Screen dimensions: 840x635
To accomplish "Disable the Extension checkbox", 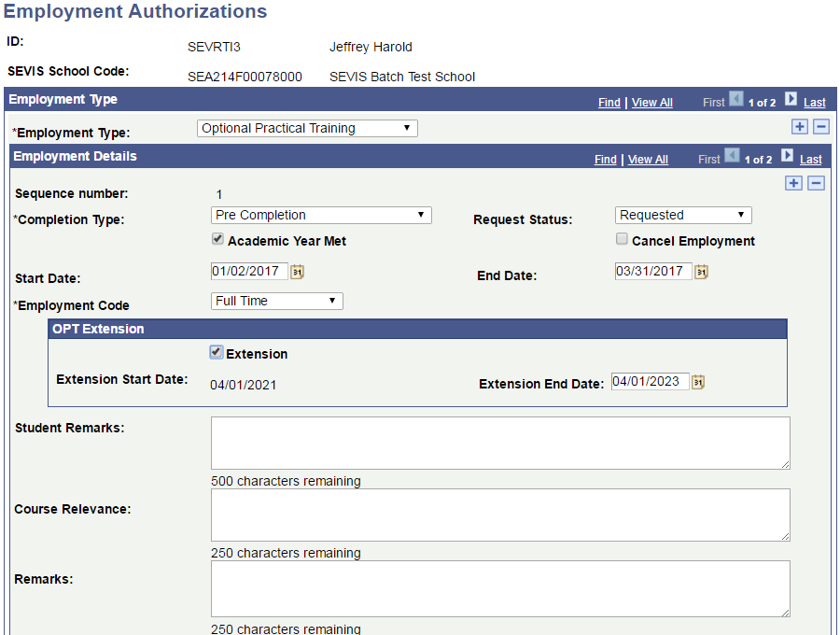I will coord(216,353).
